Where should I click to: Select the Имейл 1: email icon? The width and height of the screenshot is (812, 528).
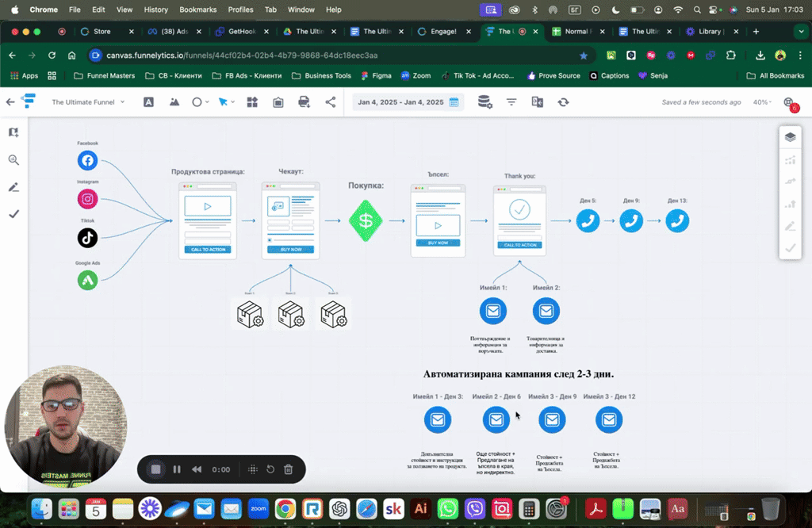pos(493,311)
